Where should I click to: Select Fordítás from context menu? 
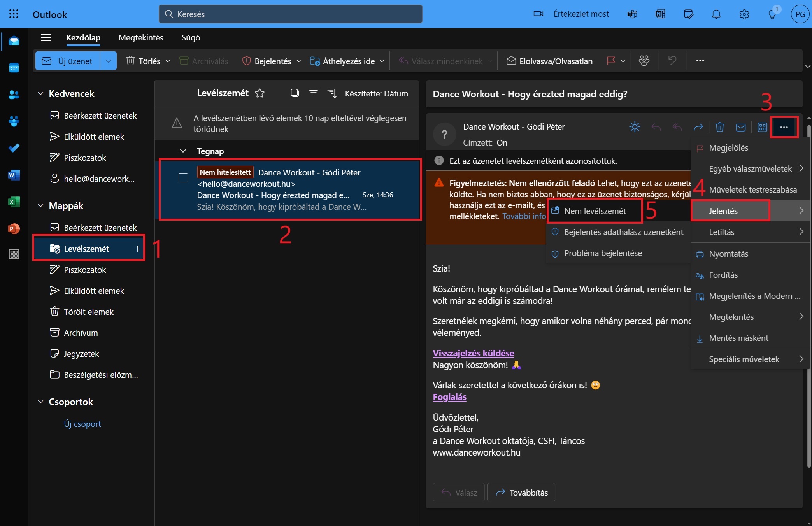point(750,275)
